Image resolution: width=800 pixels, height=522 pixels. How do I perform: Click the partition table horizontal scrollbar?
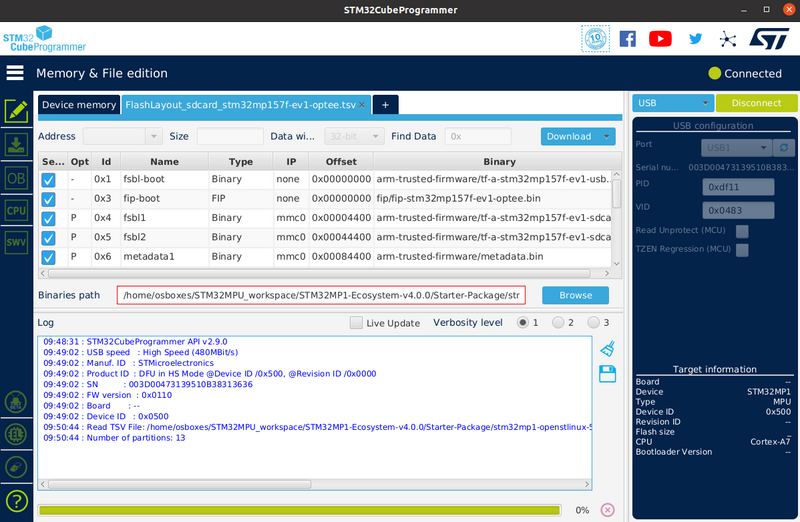coord(319,274)
